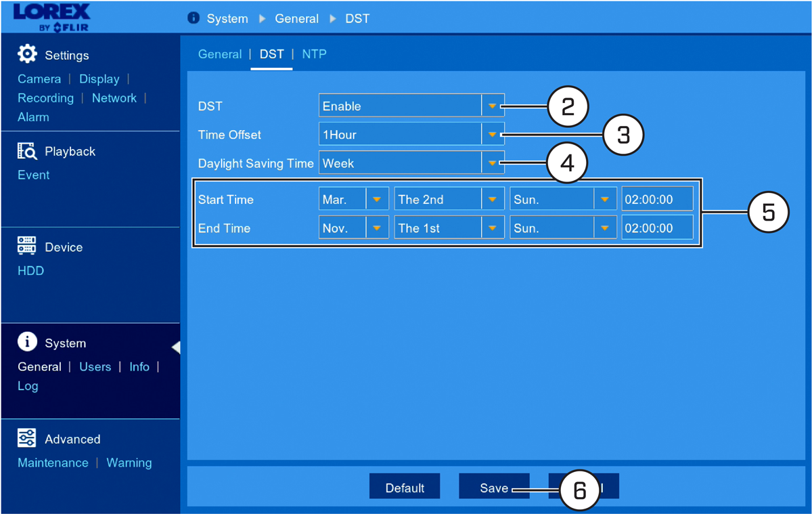Viewport: 812px width, 514px height.
Task: Open the DST Enable dropdown
Action: click(x=411, y=106)
